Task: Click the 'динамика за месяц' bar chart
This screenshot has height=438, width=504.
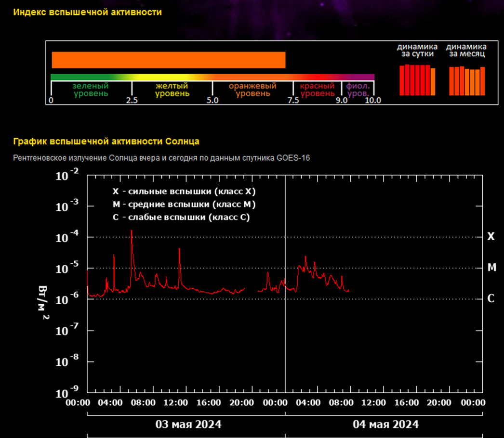Action: pyautogui.click(x=466, y=81)
